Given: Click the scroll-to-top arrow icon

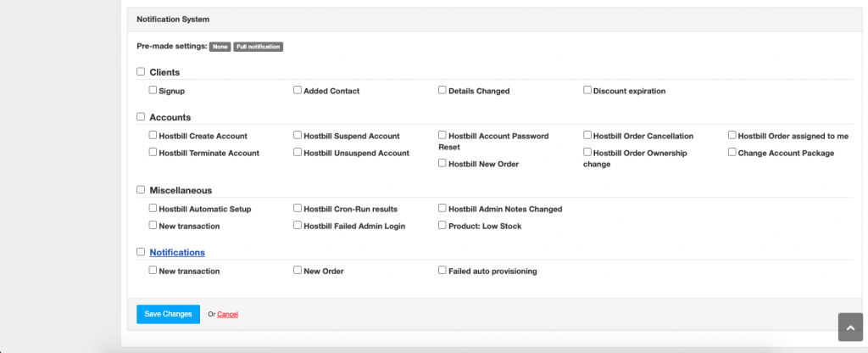Looking at the screenshot, I should pyautogui.click(x=850, y=327).
